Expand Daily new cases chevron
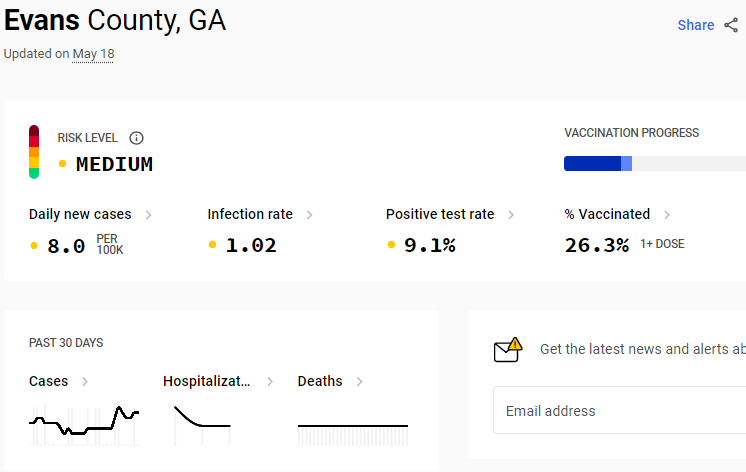 click(148, 215)
